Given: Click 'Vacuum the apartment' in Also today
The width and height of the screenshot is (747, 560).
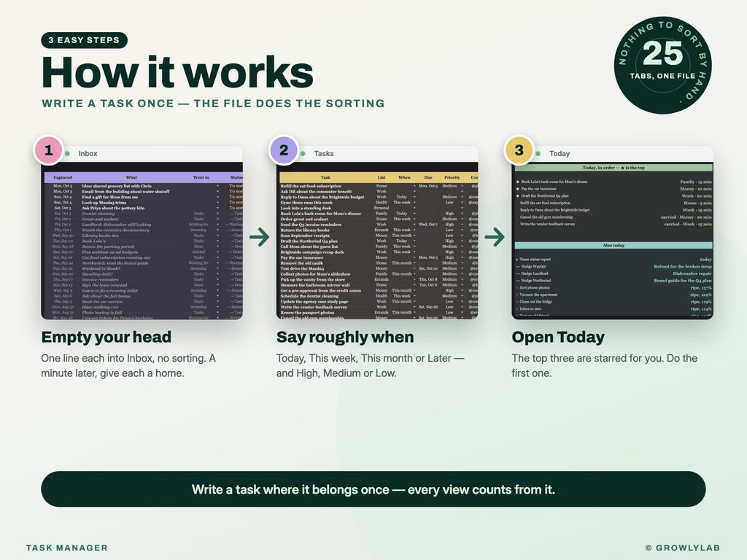Looking at the screenshot, I should point(538,295).
